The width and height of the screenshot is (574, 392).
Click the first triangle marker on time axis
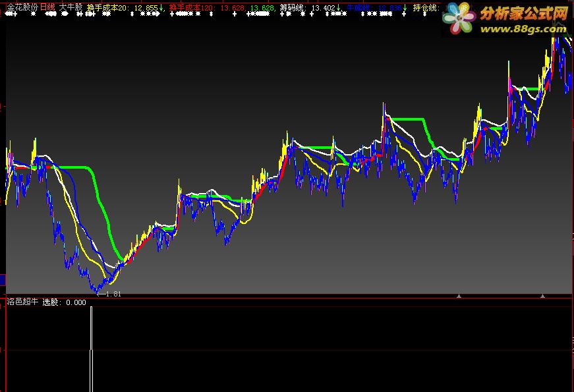459,295
